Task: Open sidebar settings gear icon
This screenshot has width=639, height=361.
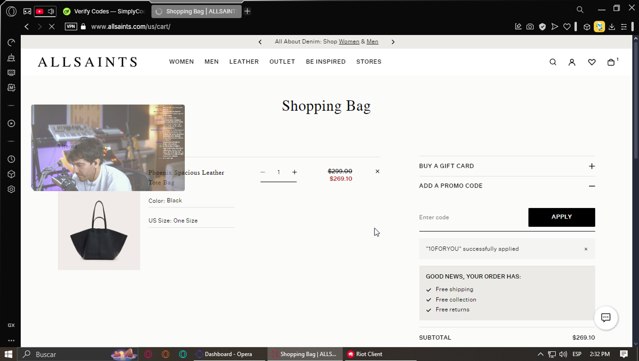Action: [11, 189]
